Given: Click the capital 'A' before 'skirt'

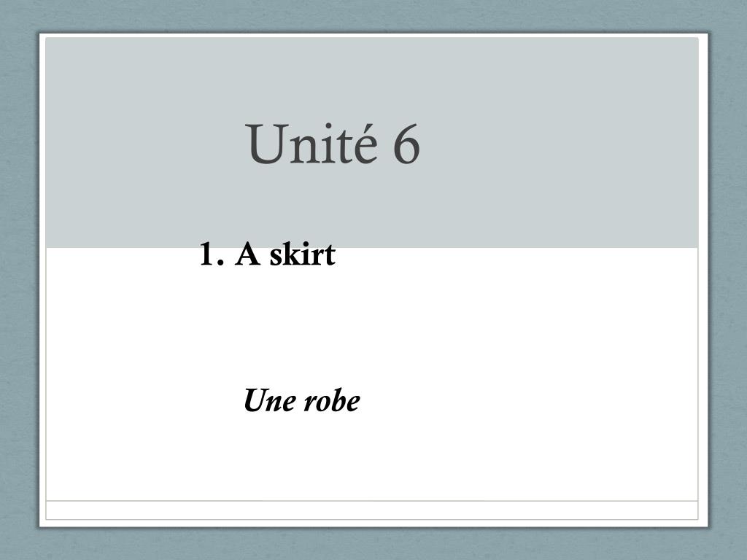Looking at the screenshot, I should (x=248, y=254).
